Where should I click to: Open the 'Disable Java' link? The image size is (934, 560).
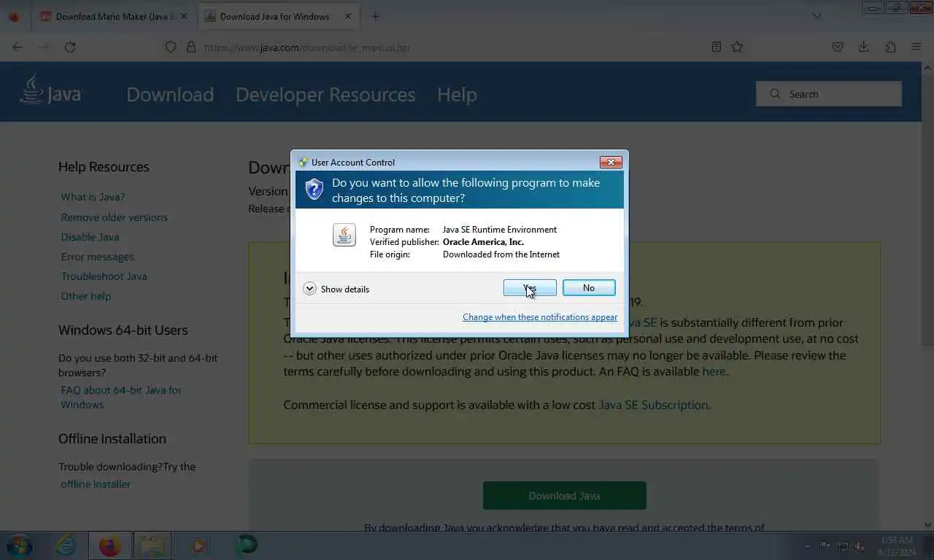click(90, 237)
